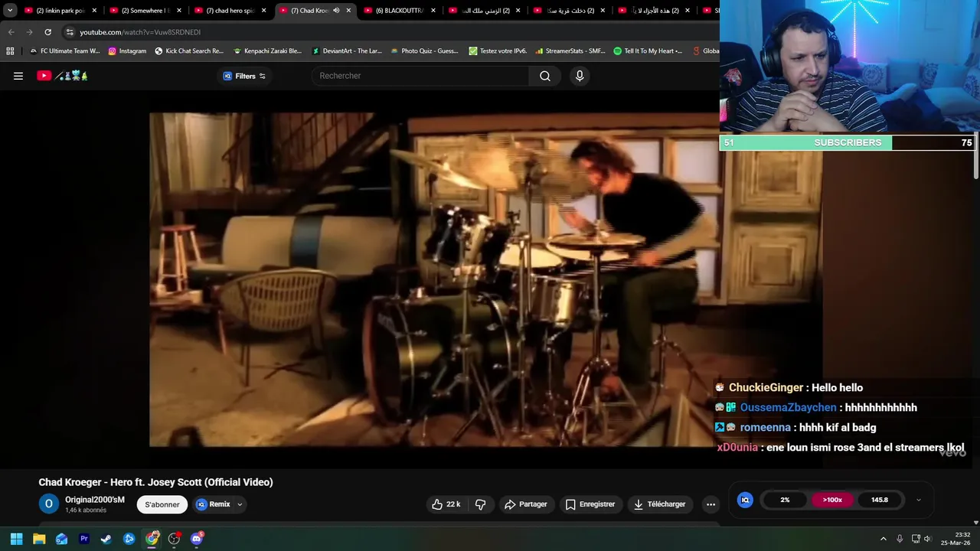Expand the Remix dropdown chevron
The width and height of the screenshot is (980, 551).
click(240, 504)
